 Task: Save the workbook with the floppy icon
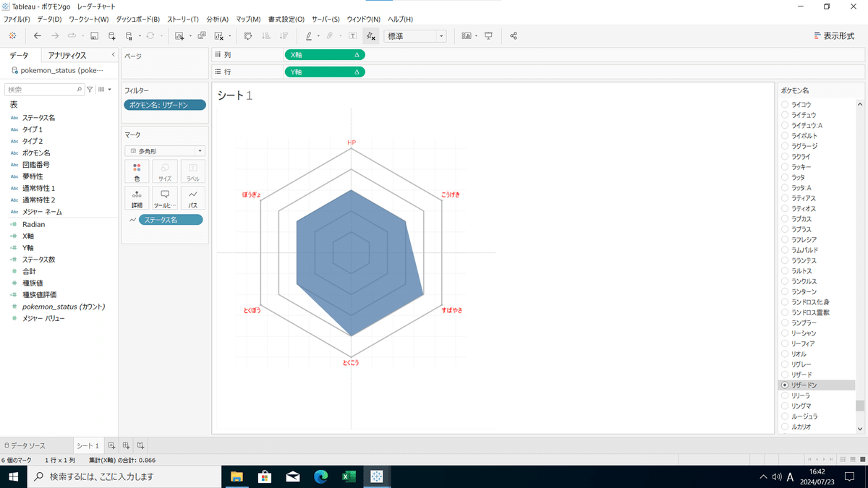click(94, 35)
